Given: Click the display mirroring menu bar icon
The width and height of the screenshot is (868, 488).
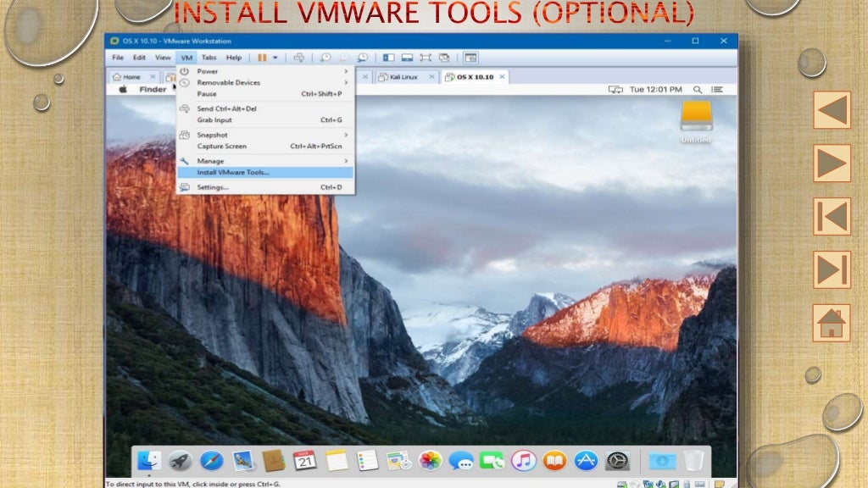Looking at the screenshot, I should pyautogui.click(x=615, y=90).
